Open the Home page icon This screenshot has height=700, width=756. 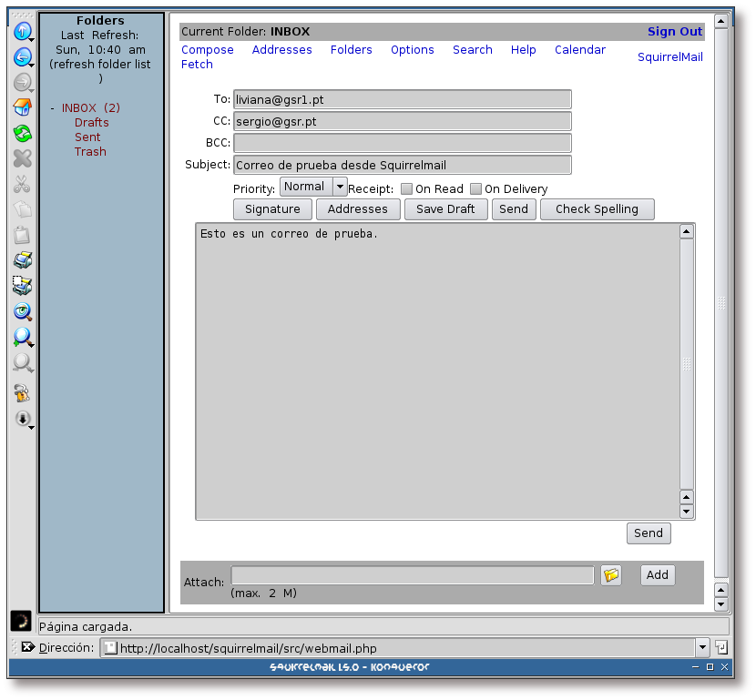pos(22,108)
